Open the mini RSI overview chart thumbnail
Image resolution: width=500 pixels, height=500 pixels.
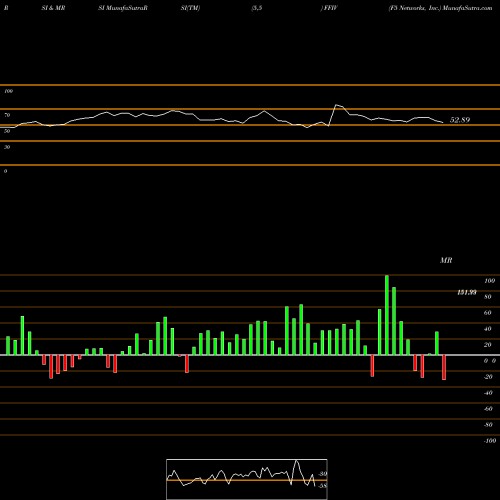(247, 479)
